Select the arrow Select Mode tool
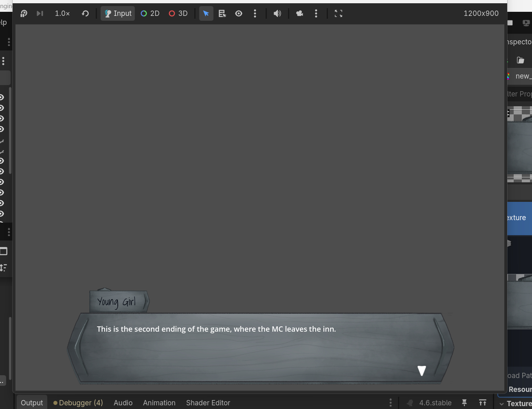Screen dimensions: 532x409 [x=206, y=13]
